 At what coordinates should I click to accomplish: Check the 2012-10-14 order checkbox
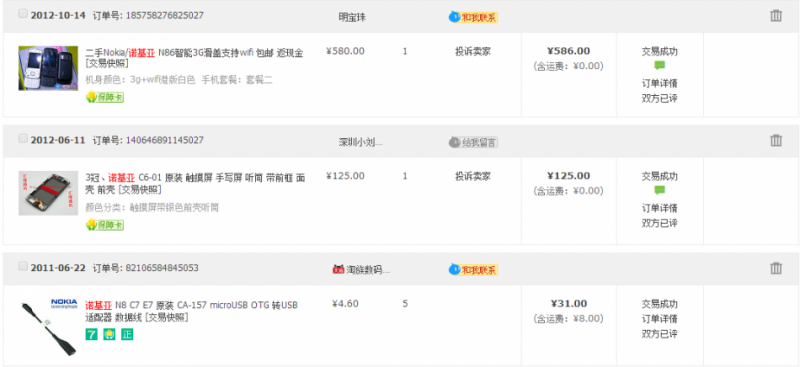(22, 14)
